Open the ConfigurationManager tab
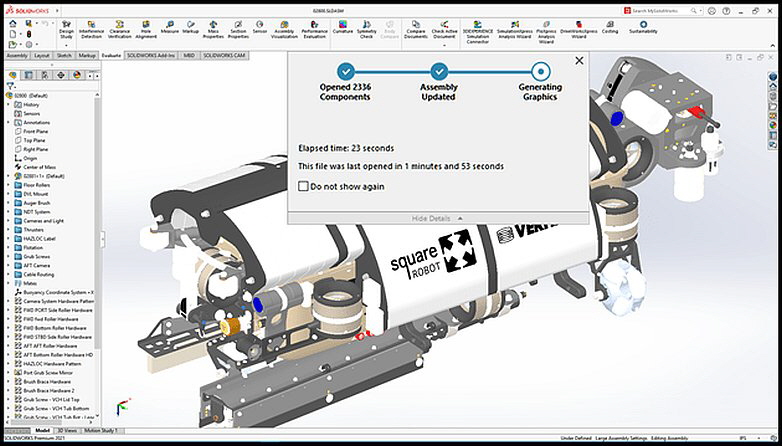The image size is (782, 446). click(x=45, y=75)
